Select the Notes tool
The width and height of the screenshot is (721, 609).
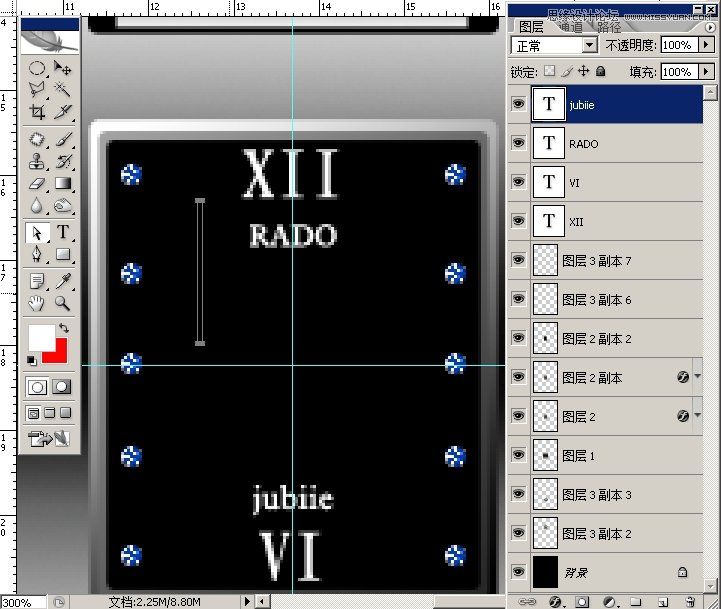click(37, 281)
